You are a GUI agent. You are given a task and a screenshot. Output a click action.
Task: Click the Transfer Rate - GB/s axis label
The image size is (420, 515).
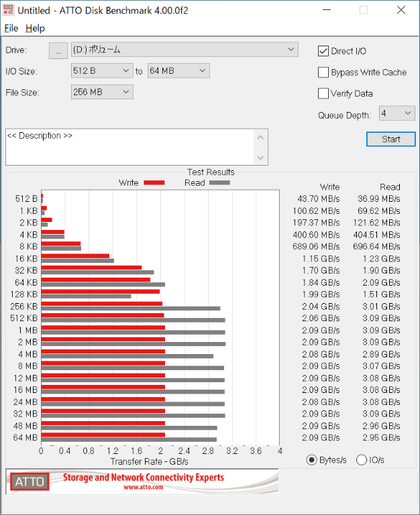(x=149, y=462)
